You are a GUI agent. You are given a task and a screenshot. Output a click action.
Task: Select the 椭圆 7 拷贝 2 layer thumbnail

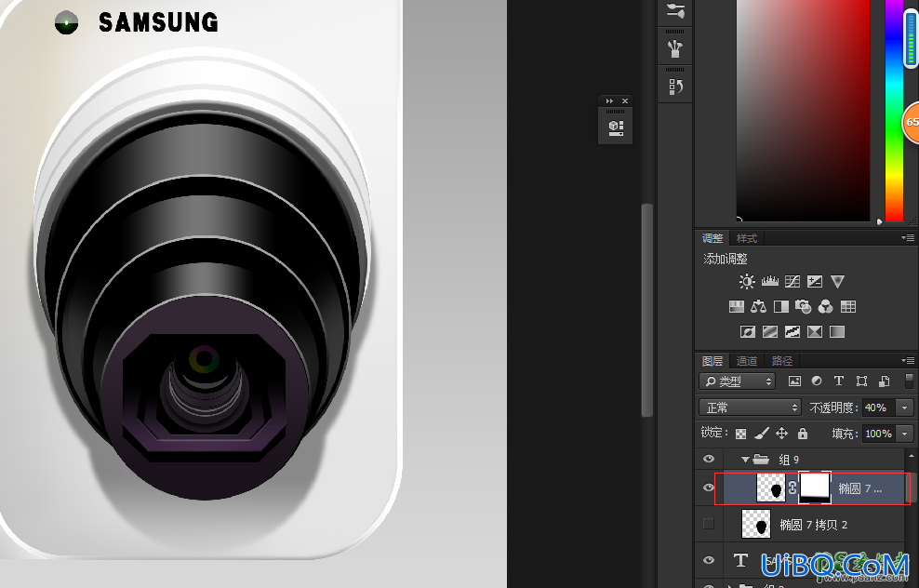(x=756, y=524)
